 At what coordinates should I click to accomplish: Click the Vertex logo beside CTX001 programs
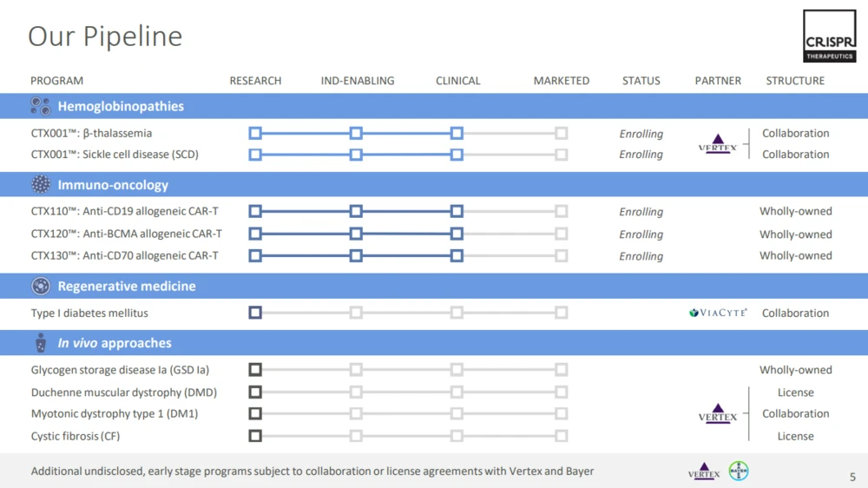click(717, 144)
